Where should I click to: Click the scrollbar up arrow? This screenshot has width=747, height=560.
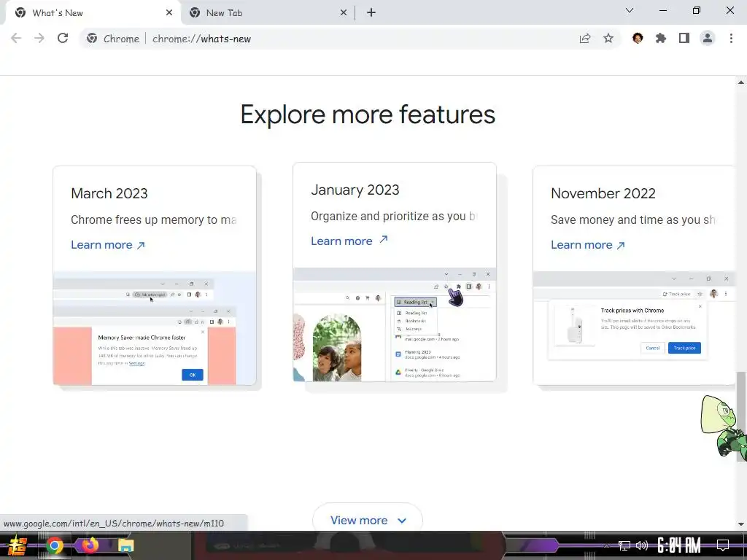[741, 82]
